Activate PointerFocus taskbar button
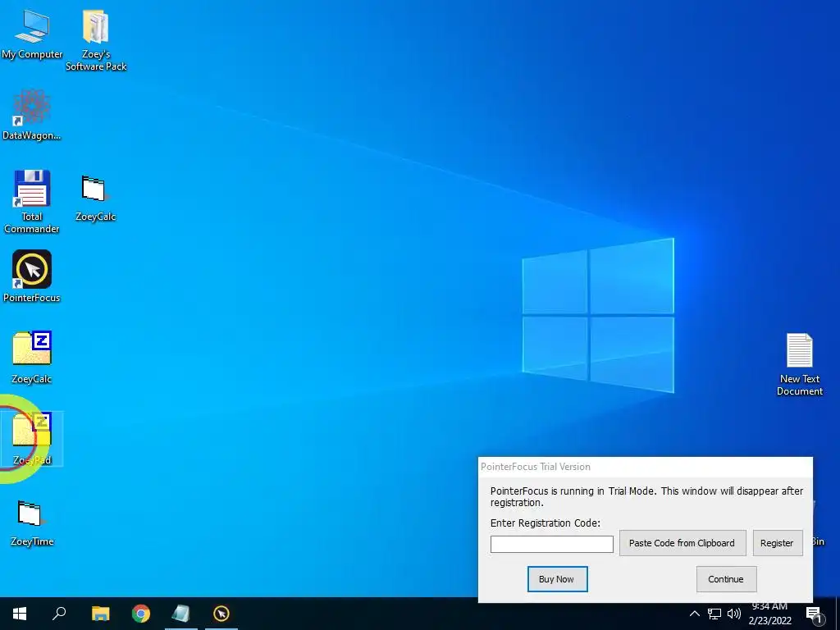Screen dimensions: 840x630 pos(221,614)
